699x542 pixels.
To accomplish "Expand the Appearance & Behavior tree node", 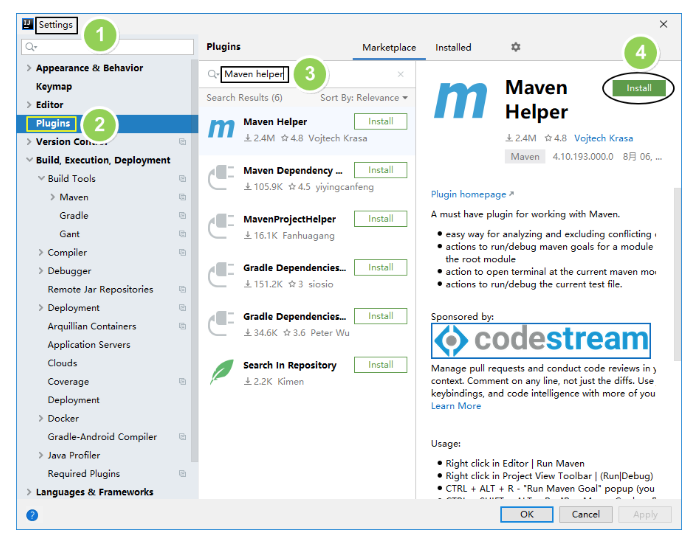I will pyautogui.click(x=29, y=68).
